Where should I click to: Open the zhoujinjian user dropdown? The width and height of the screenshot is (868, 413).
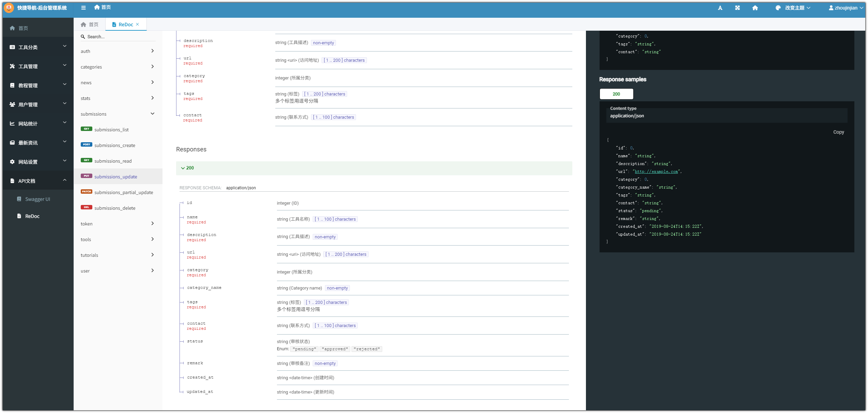tap(846, 8)
